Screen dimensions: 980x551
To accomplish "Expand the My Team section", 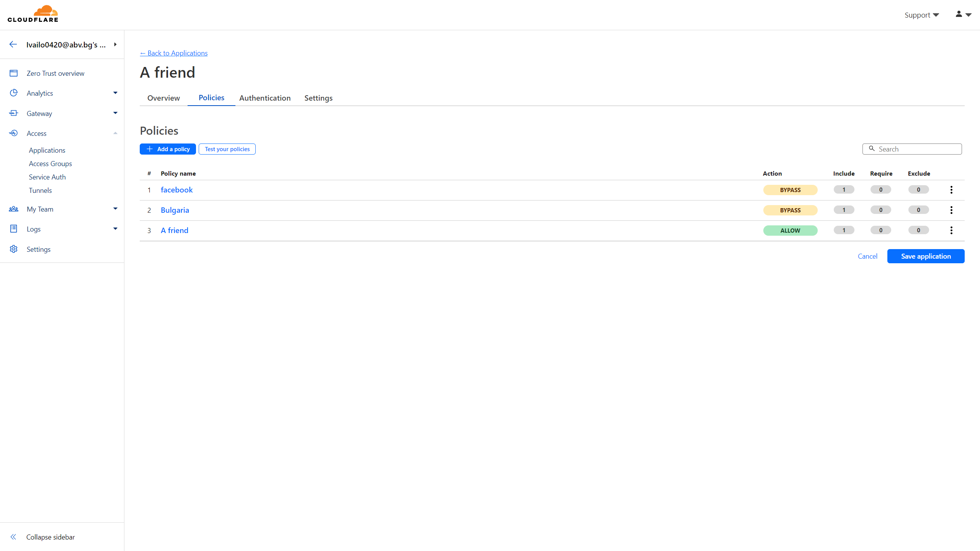I will [x=115, y=209].
